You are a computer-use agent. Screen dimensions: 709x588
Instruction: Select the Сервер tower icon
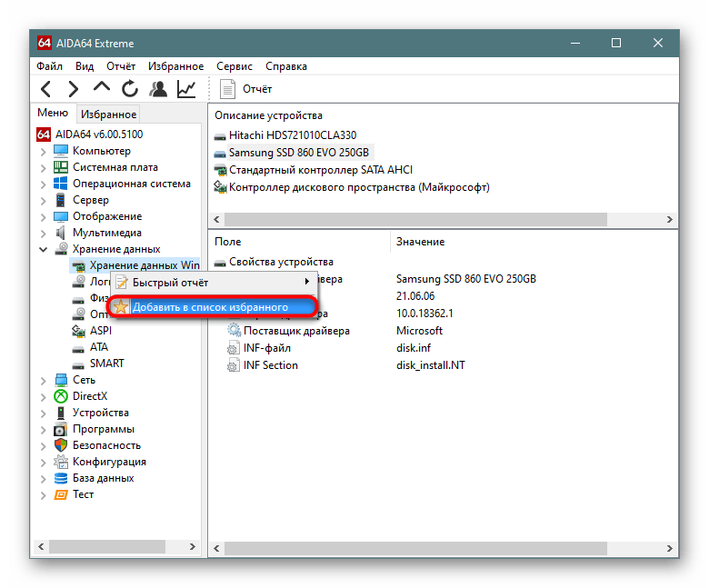click(61, 200)
